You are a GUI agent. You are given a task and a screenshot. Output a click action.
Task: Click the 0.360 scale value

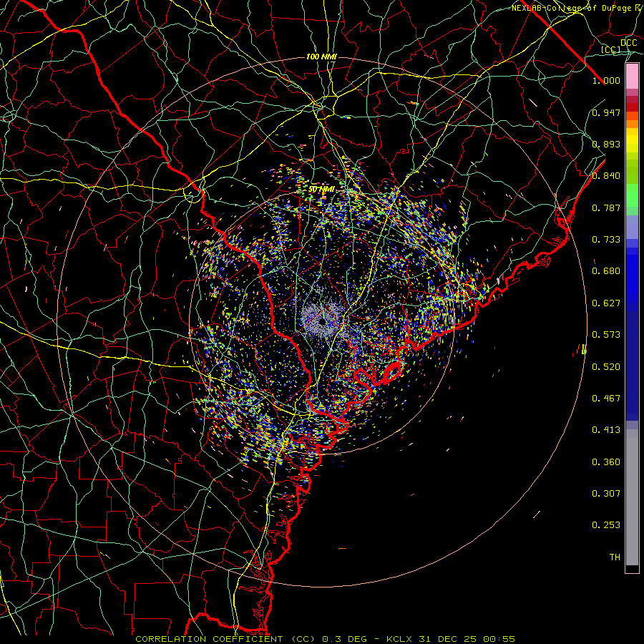[606, 462]
